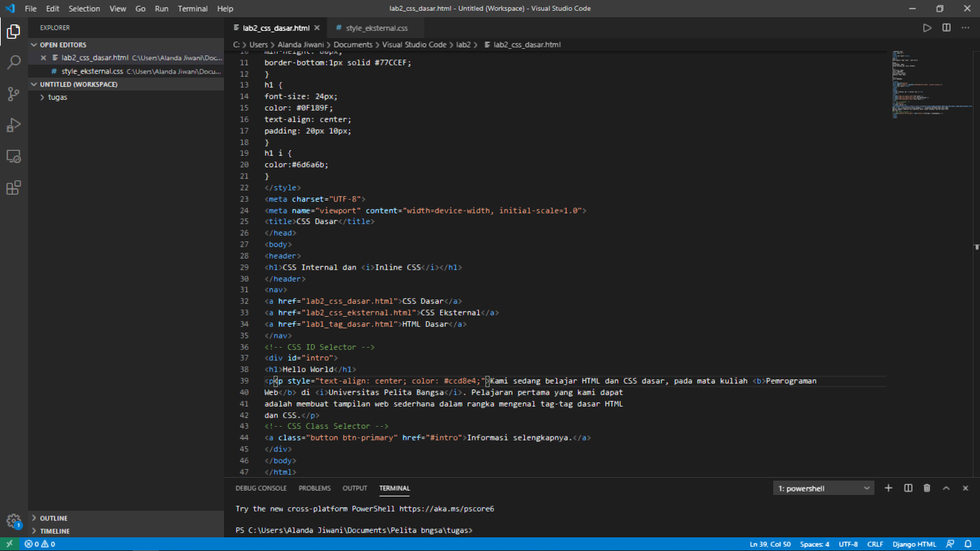The height and width of the screenshot is (551, 980).
Task: Click Documents in the breadcrumb
Action: [353, 45]
